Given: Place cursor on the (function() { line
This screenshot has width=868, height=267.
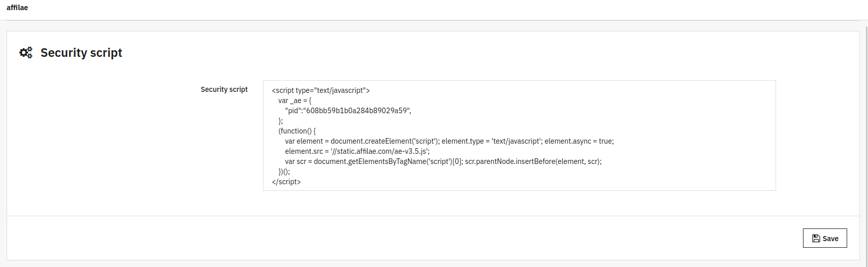Looking at the screenshot, I should pyautogui.click(x=297, y=131).
